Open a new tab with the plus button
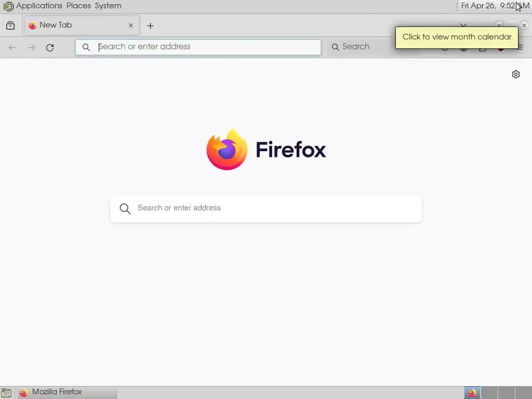Screen dimensions: 532x399 click(x=150, y=26)
